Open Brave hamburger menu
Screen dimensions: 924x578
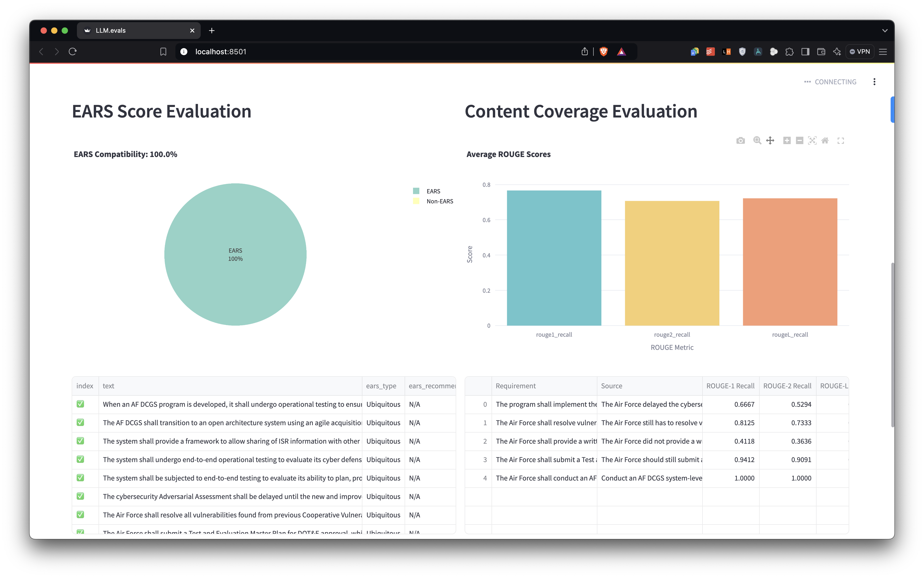(x=883, y=52)
